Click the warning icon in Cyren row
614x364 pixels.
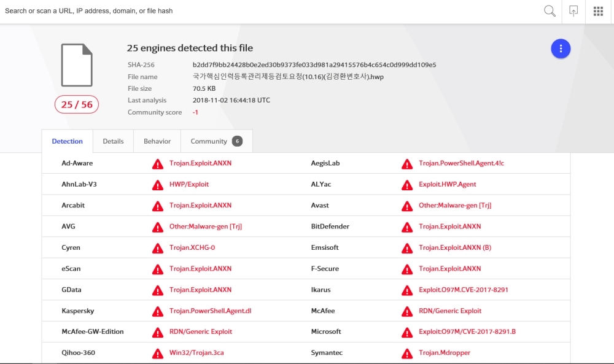[158, 248]
